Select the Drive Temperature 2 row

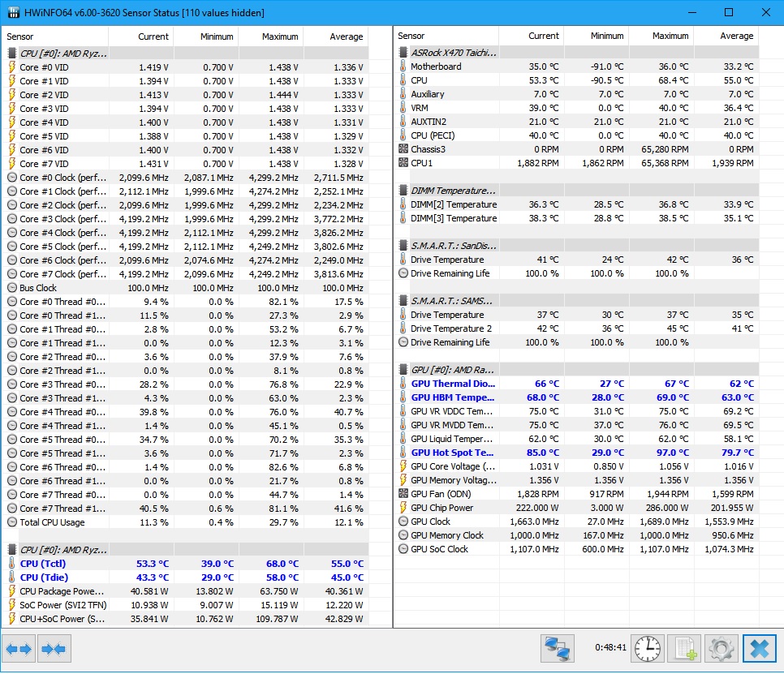pyautogui.click(x=577, y=328)
